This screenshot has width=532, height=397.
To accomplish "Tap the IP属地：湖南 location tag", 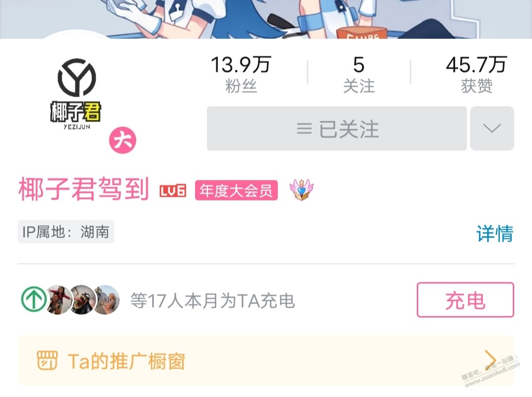I will coord(66,232).
